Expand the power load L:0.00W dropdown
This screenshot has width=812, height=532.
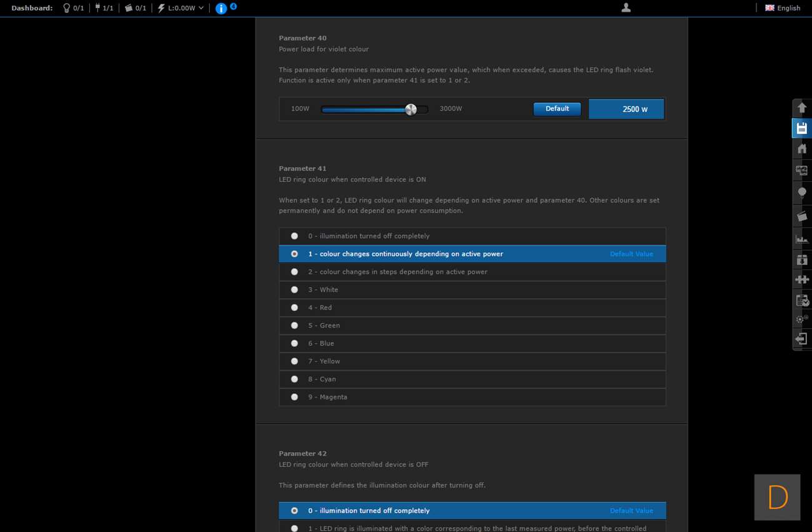[x=181, y=8]
